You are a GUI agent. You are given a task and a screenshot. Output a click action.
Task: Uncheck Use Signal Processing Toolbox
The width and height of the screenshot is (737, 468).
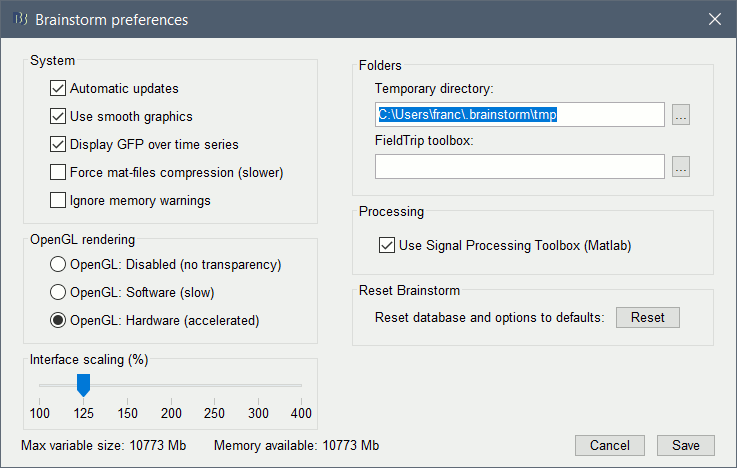click(387, 245)
